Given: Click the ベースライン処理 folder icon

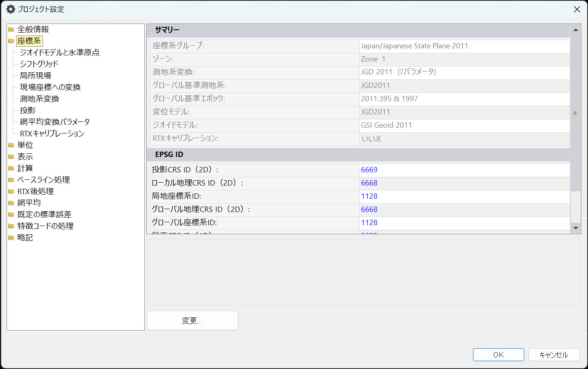Looking at the screenshot, I should (x=12, y=179).
